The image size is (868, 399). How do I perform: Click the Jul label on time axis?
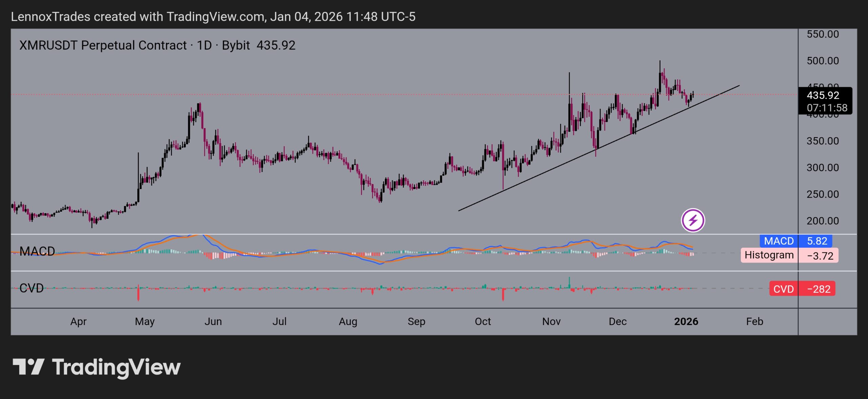click(x=279, y=322)
